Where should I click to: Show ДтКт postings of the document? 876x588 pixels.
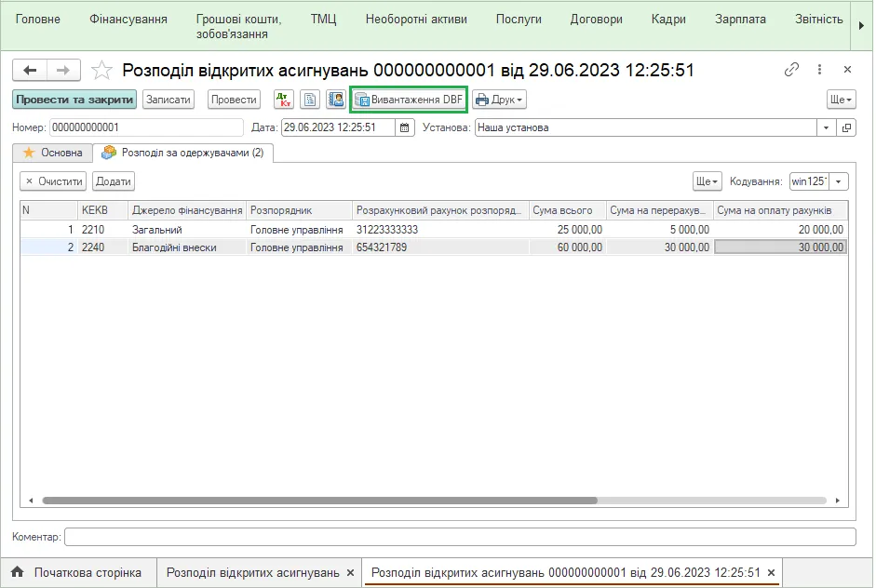(x=284, y=100)
